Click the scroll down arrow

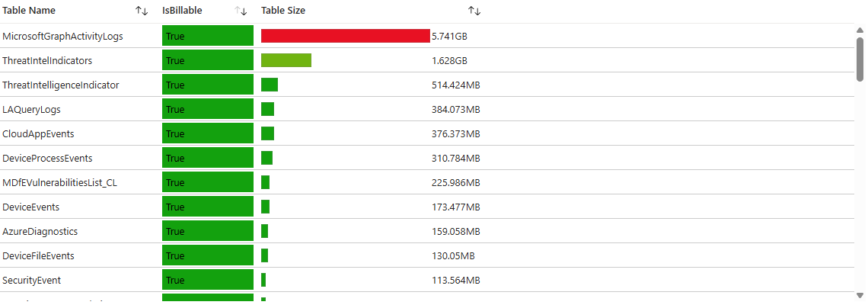(x=860, y=295)
